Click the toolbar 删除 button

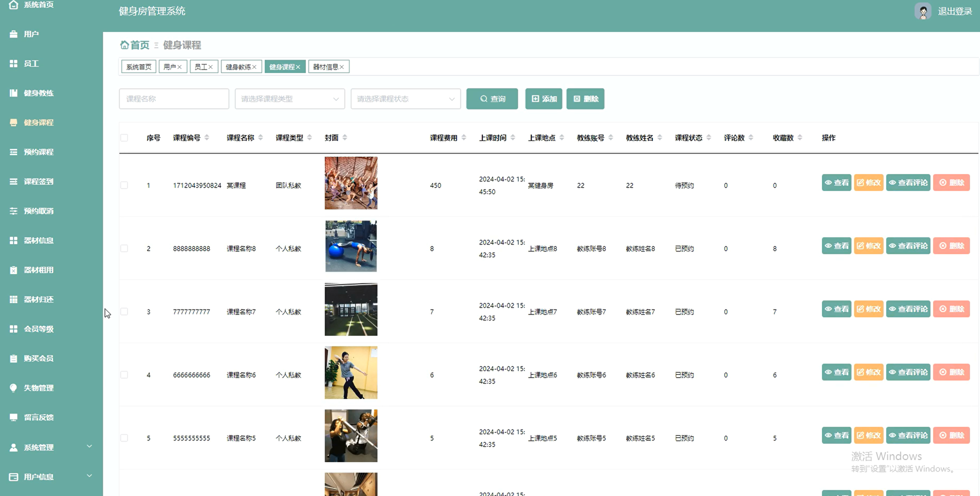click(585, 99)
